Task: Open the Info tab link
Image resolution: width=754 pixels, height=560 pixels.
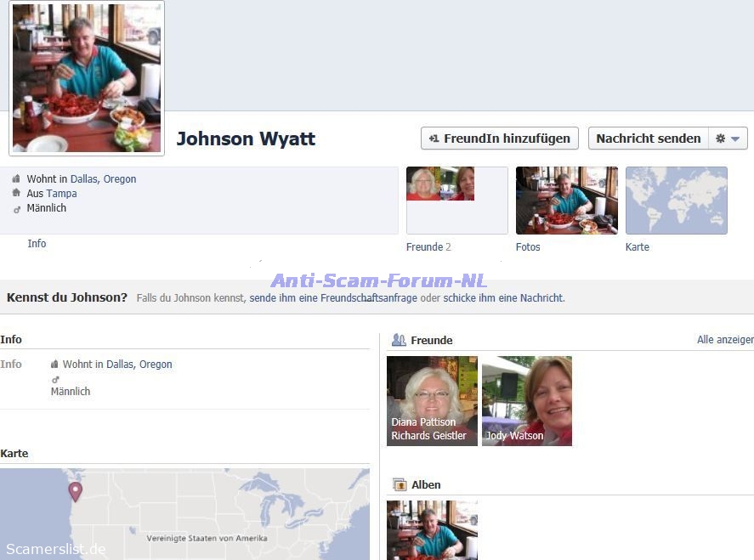Action: pos(37,244)
